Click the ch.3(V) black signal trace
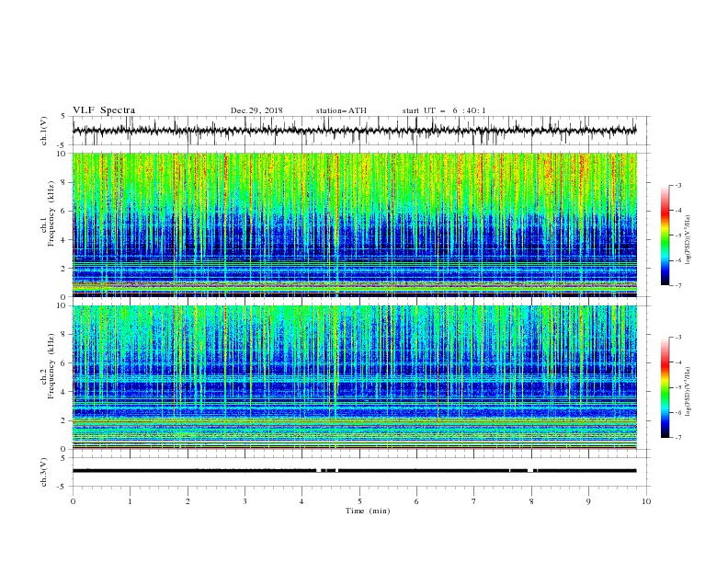The image size is (728, 563). [354, 471]
